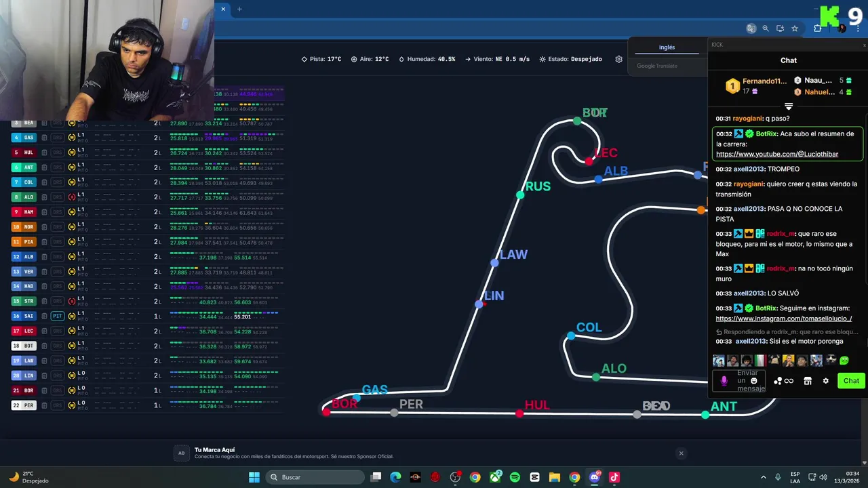Click the install app icon in address bar

click(780, 28)
